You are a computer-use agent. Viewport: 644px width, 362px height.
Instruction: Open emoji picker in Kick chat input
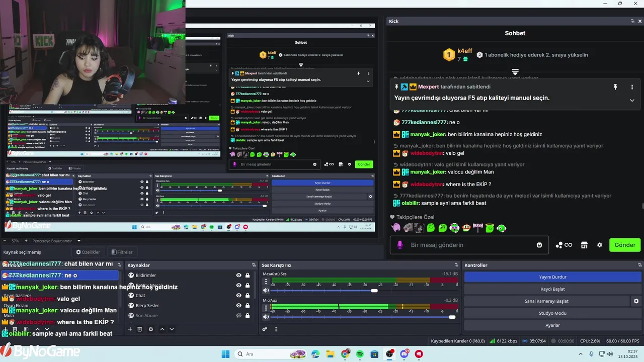click(x=539, y=245)
